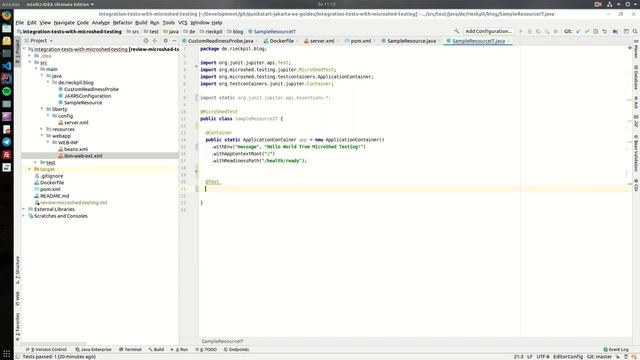Expand External Libraries node
The image size is (640, 360).
coord(24,209)
